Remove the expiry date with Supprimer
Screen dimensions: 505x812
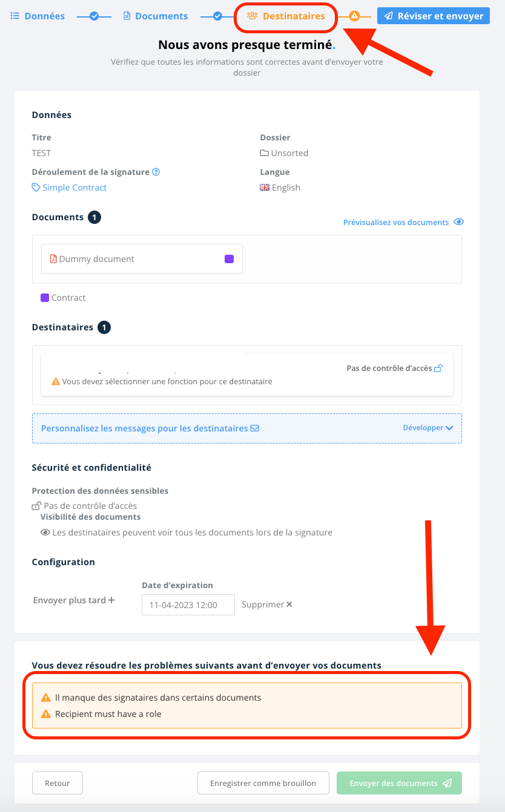point(267,604)
